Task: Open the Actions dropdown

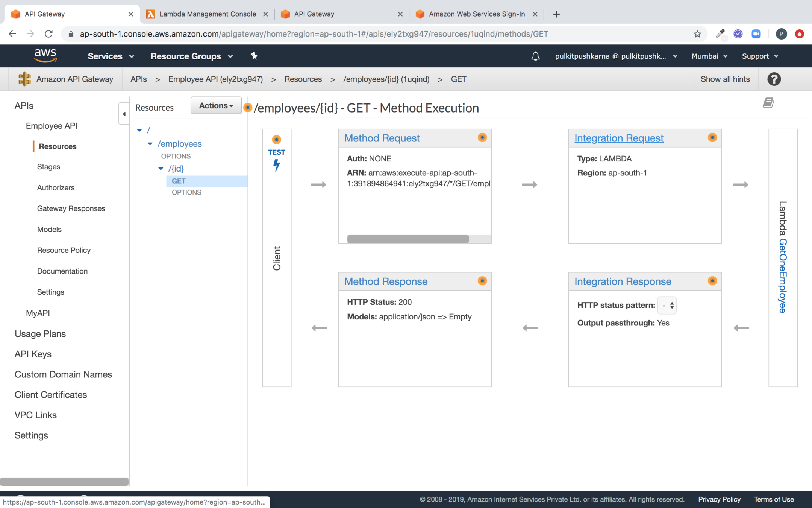Action: click(216, 106)
